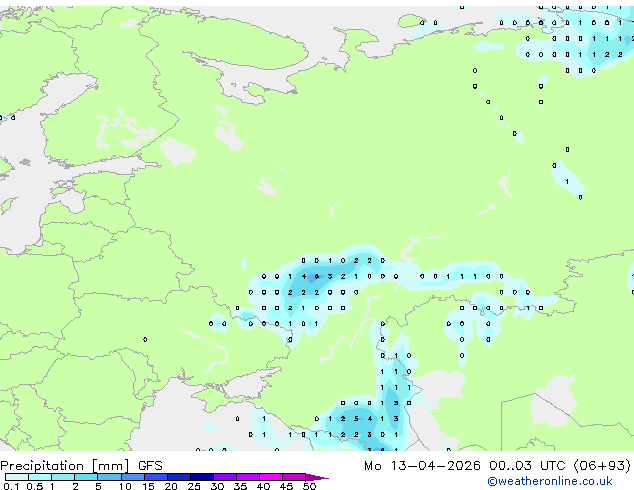Click the '50' legend scale label

click(x=310, y=486)
